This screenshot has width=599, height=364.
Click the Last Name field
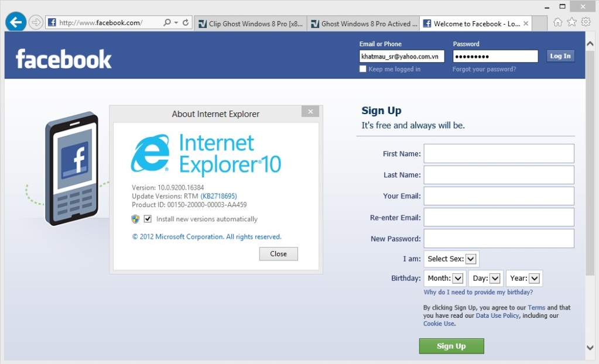(x=498, y=175)
